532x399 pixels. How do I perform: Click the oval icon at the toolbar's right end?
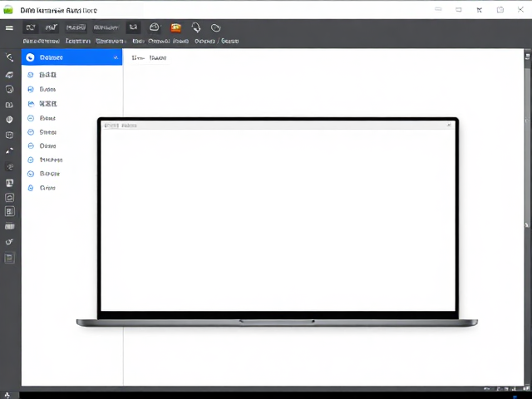click(215, 27)
